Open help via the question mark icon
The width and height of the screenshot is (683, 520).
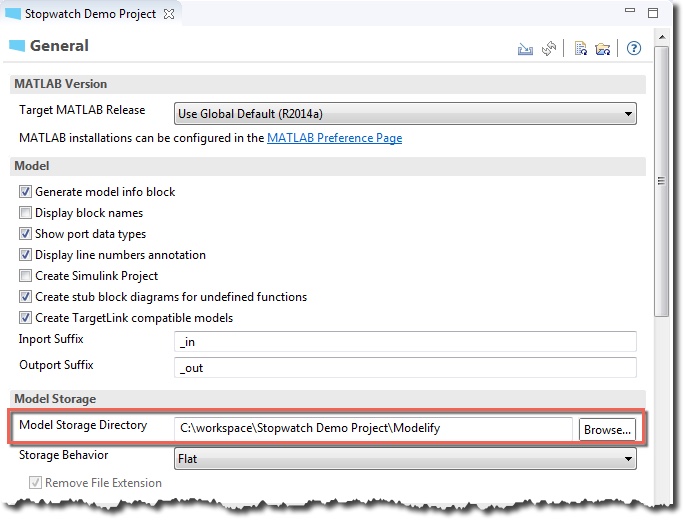pyautogui.click(x=634, y=48)
